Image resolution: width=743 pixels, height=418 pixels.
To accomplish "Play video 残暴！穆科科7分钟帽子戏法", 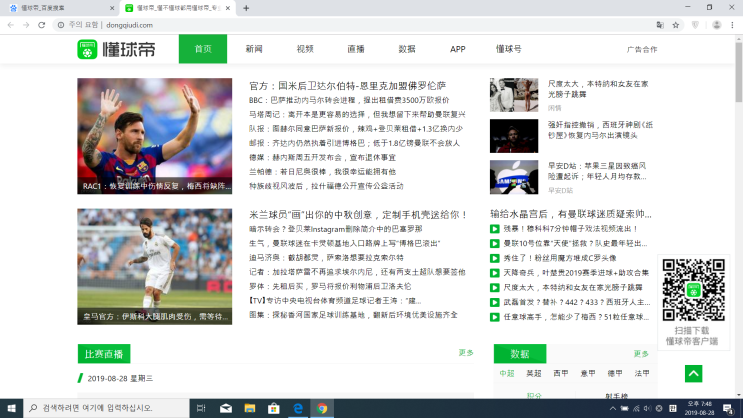I will point(495,229).
